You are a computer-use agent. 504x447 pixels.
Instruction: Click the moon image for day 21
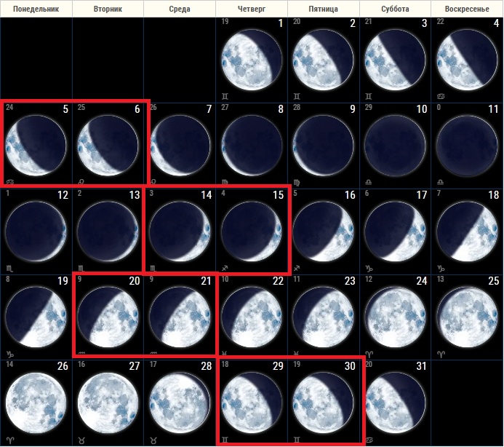click(x=180, y=317)
